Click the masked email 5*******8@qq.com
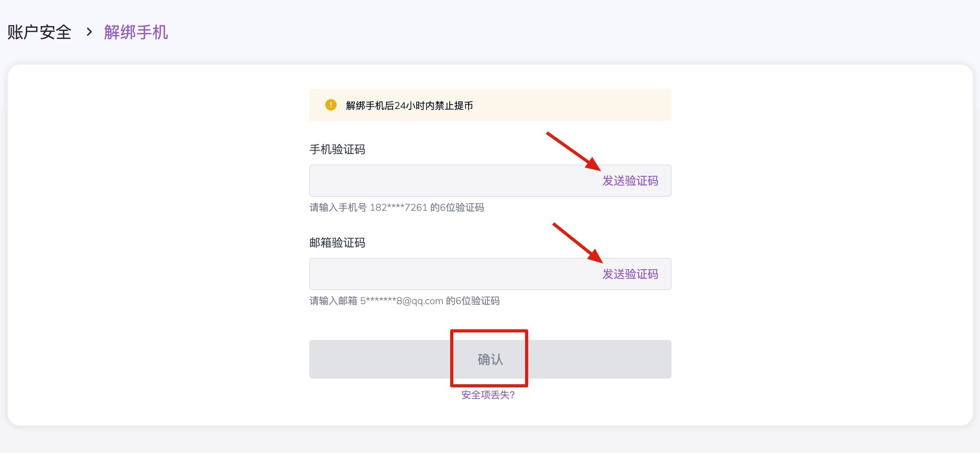Image resolution: width=980 pixels, height=453 pixels. (401, 301)
